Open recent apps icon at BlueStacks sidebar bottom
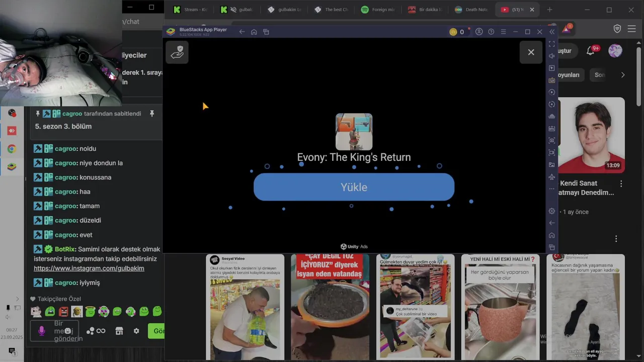 [552, 247]
